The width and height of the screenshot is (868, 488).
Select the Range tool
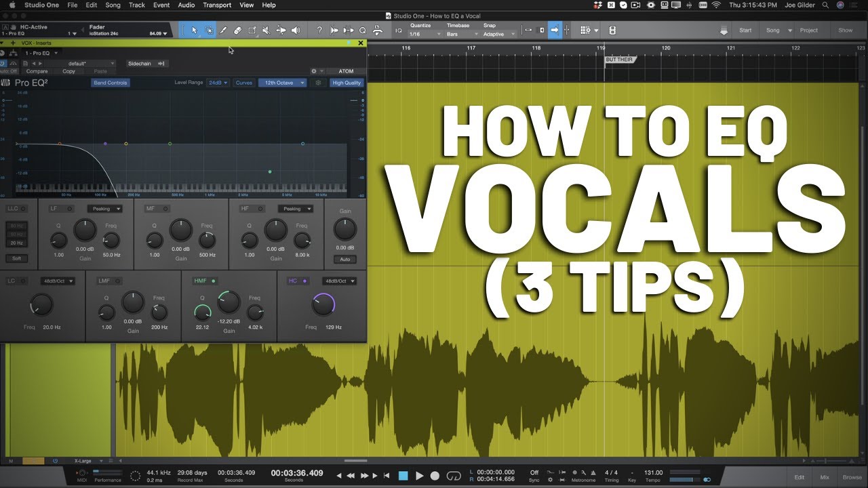coord(209,30)
